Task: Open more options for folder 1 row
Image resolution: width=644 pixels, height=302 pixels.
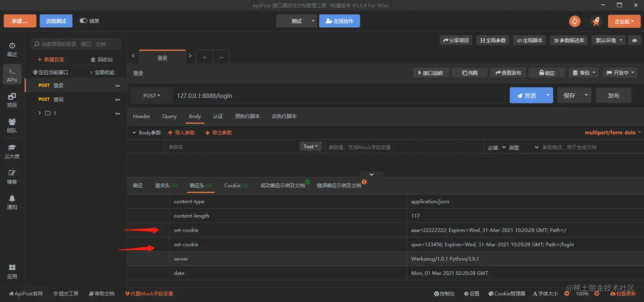Action: (118, 113)
